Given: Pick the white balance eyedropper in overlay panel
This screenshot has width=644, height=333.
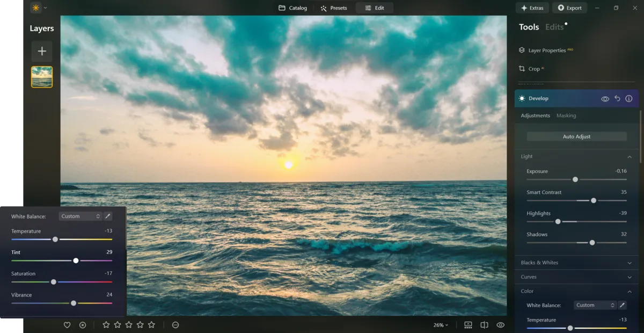Looking at the screenshot, I should tap(108, 216).
